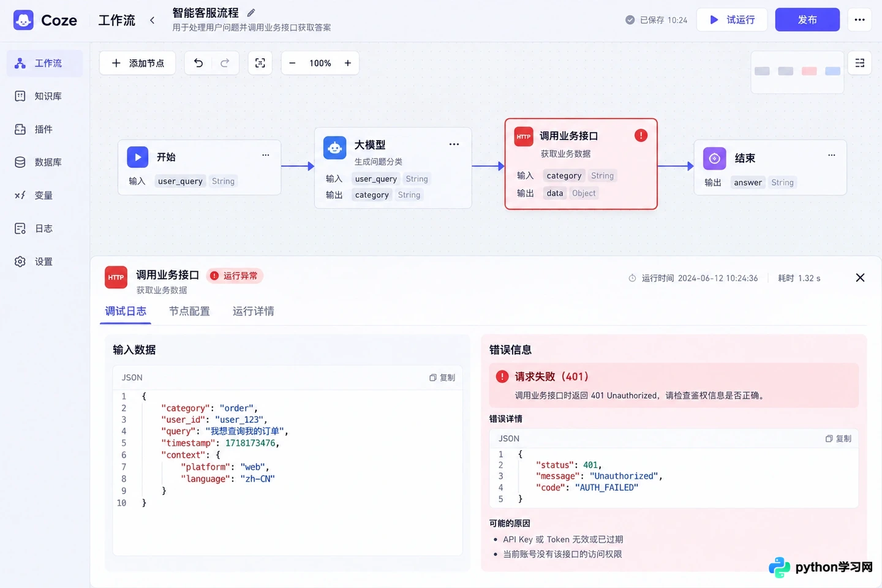The height and width of the screenshot is (588, 882).
Task: Open the auto-layout icon next to the minimap
Action: tap(860, 63)
